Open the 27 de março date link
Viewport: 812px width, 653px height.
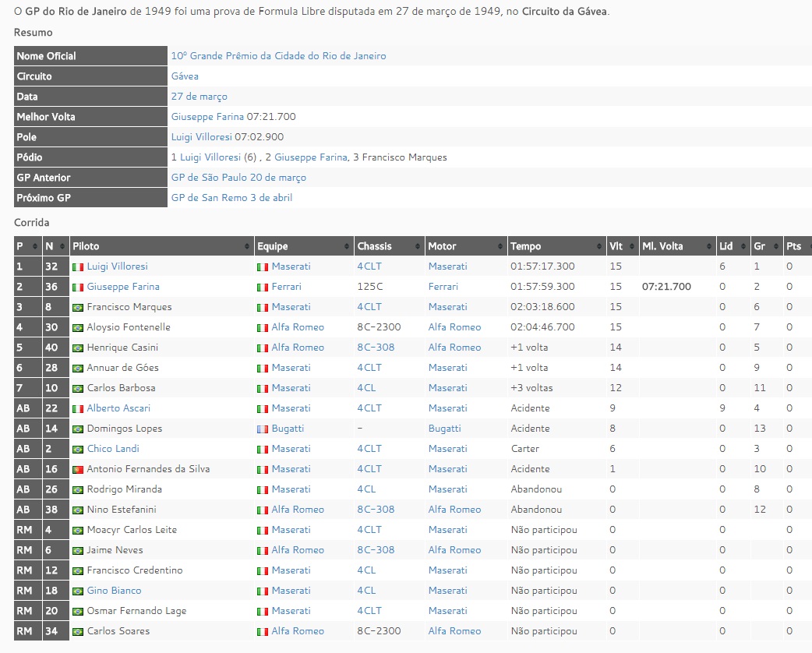click(x=199, y=97)
